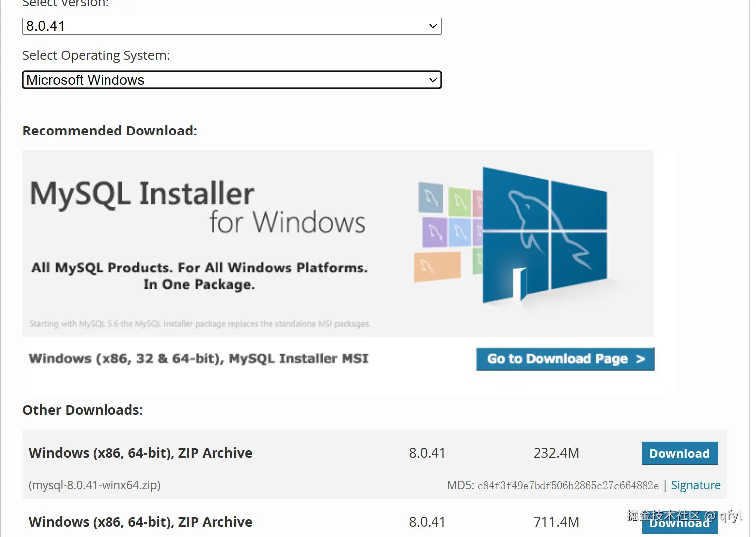This screenshot has width=756, height=537.
Task: Open the Microsoft Windows operating system dropdown
Action: tap(232, 80)
